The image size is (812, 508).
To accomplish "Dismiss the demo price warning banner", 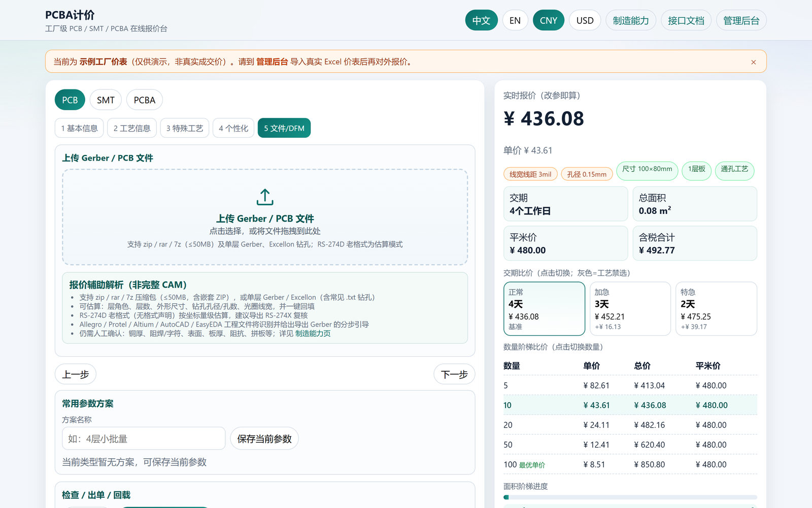I will pyautogui.click(x=754, y=62).
